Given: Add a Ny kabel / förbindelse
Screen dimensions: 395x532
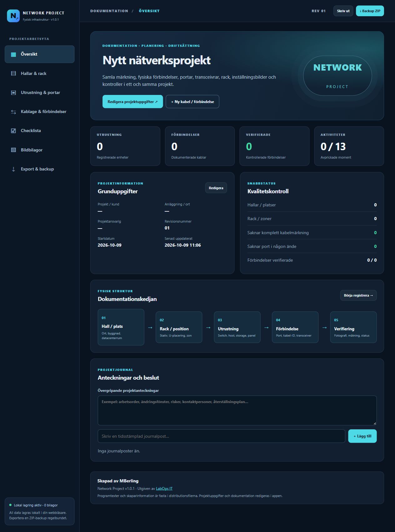Looking at the screenshot, I should coord(192,101).
